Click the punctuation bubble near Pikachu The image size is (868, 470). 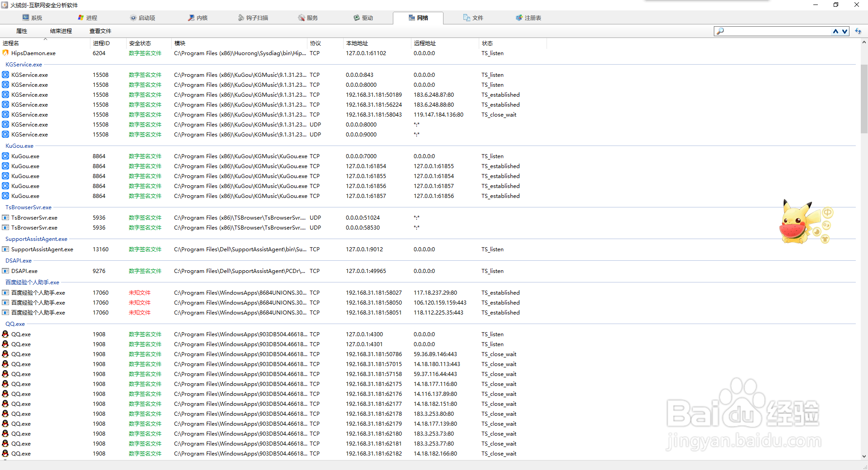click(826, 225)
